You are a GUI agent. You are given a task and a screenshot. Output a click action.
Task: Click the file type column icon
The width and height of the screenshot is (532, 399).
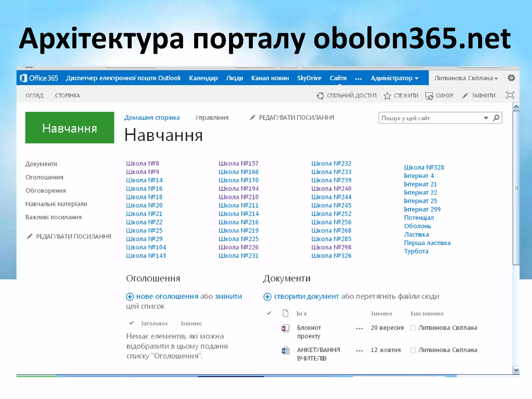coord(285,313)
